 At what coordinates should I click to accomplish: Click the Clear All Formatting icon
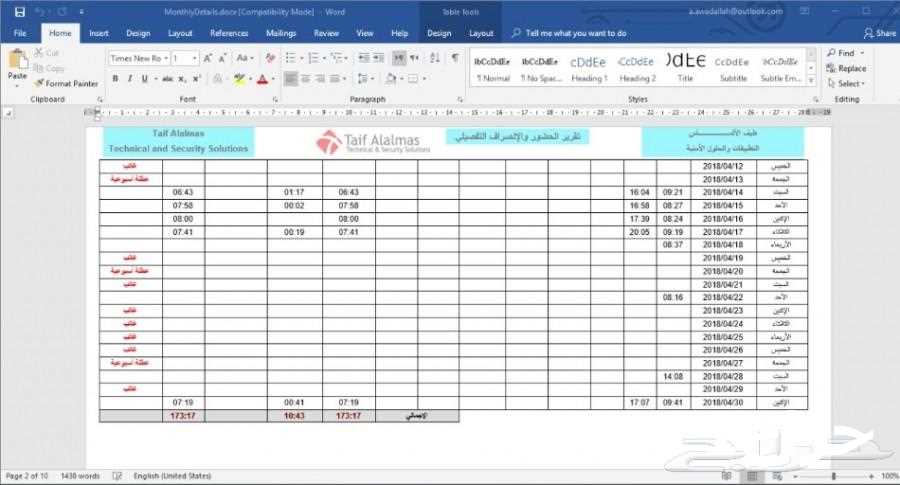[x=270, y=58]
